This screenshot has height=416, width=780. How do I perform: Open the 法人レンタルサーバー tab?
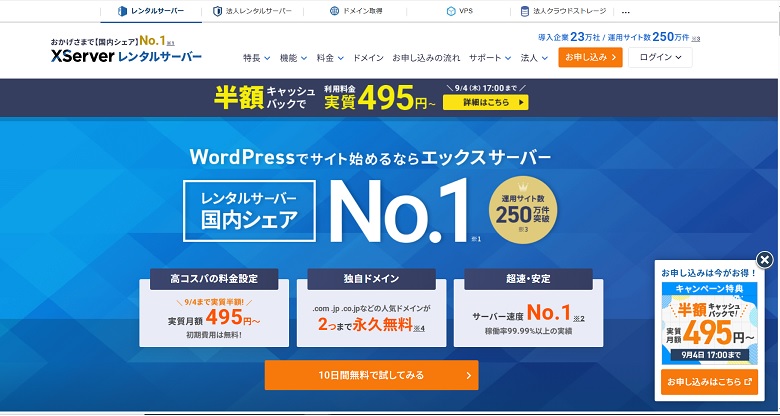(252, 11)
